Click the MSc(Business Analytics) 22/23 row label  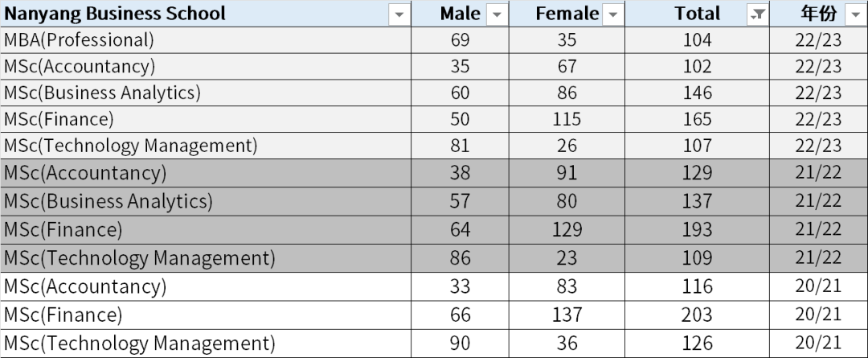click(x=101, y=93)
